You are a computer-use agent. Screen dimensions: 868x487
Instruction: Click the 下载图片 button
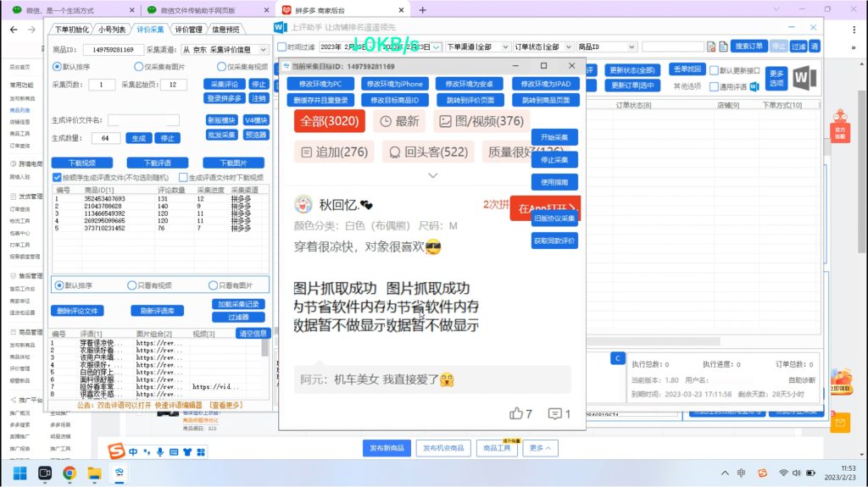click(x=234, y=163)
